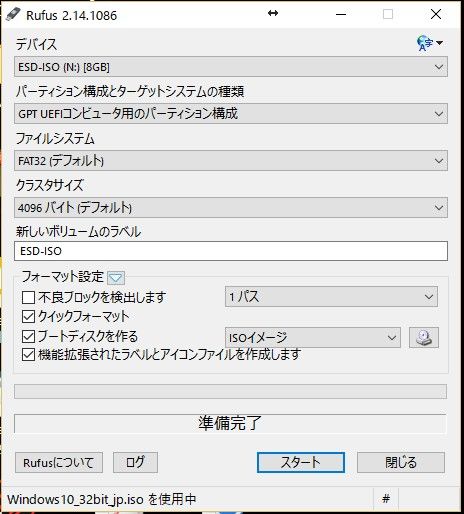Image resolution: width=464 pixels, height=514 pixels.
Task: Open the ISOイメージ boot type dropdown
Action: click(x=313, y=337)
